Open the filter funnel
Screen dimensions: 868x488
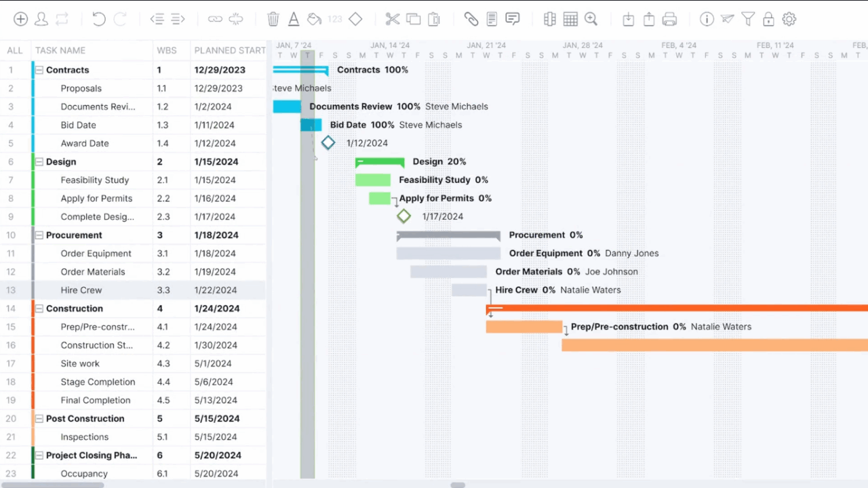[748, 19]
